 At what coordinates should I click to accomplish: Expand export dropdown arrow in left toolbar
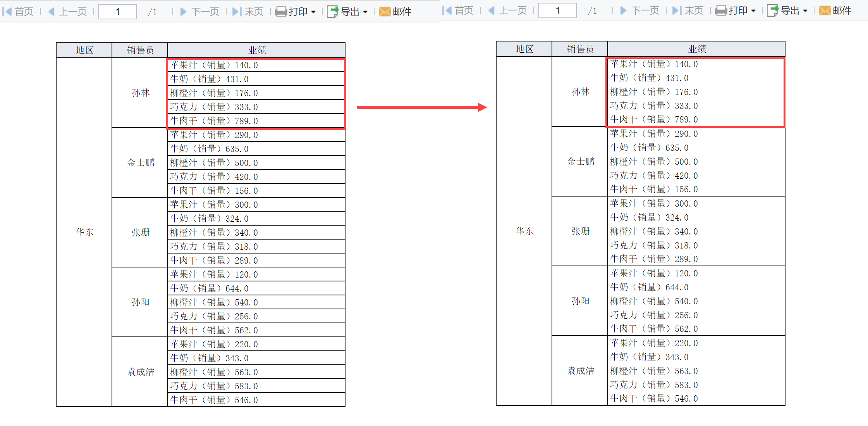point(365,12)
